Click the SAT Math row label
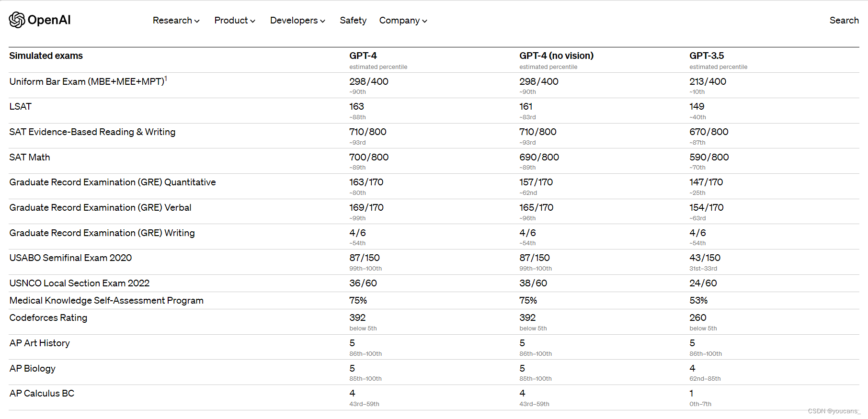This screenshot has height=419, width=868. pos(30,158)
